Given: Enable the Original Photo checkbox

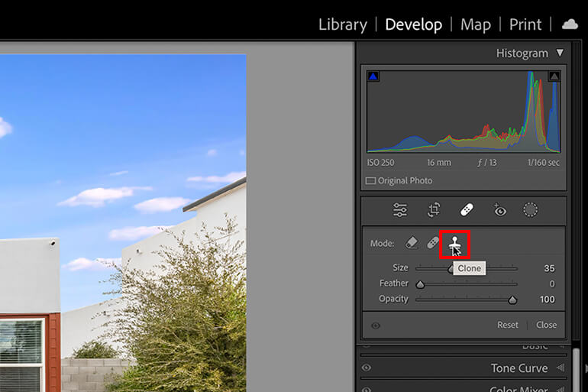Looking at the screenshot, I should (370, 181).
